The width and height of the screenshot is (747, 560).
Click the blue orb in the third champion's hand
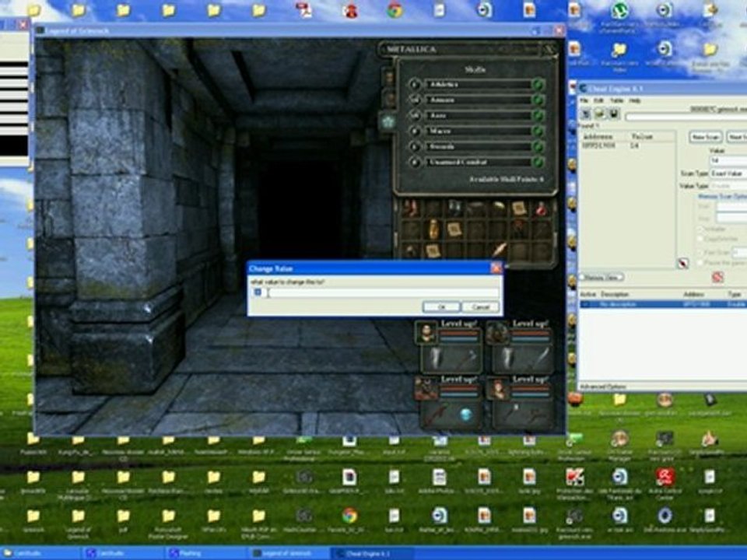[x=466, y=415]
